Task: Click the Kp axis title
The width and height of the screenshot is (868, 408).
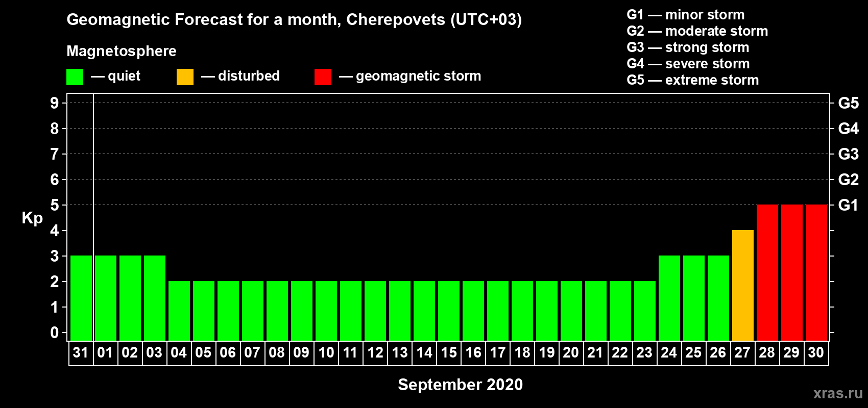Action: 32,218
